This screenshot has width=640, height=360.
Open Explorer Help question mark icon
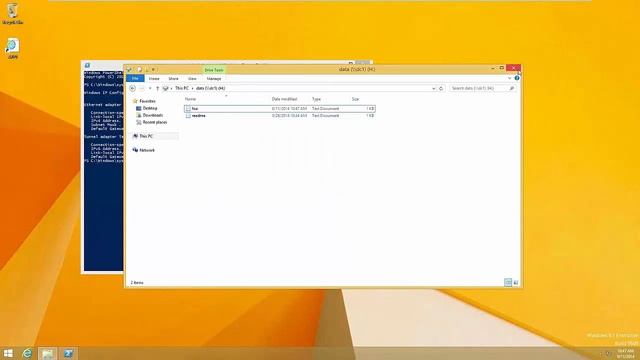click(x=517, y=78)
